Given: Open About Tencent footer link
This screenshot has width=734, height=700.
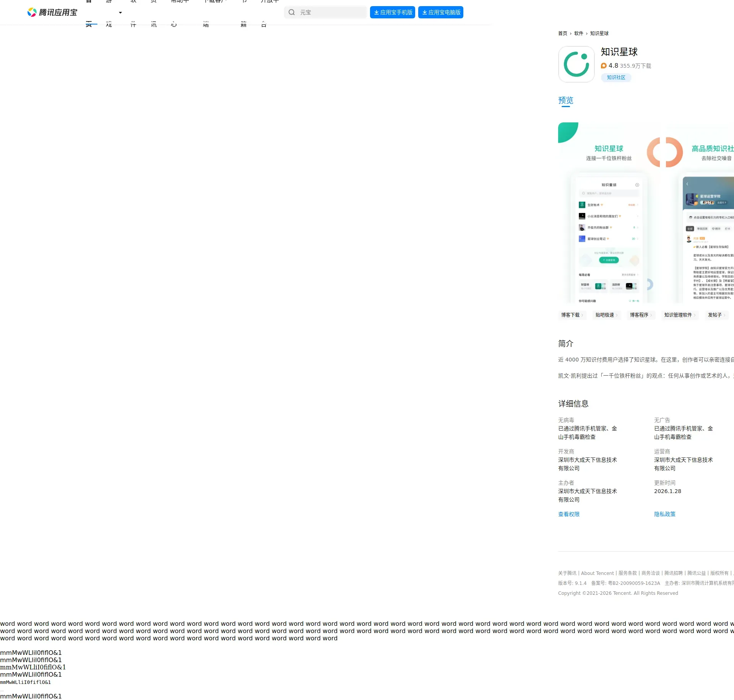Looking at the screenshot, I should click(597, 573).
